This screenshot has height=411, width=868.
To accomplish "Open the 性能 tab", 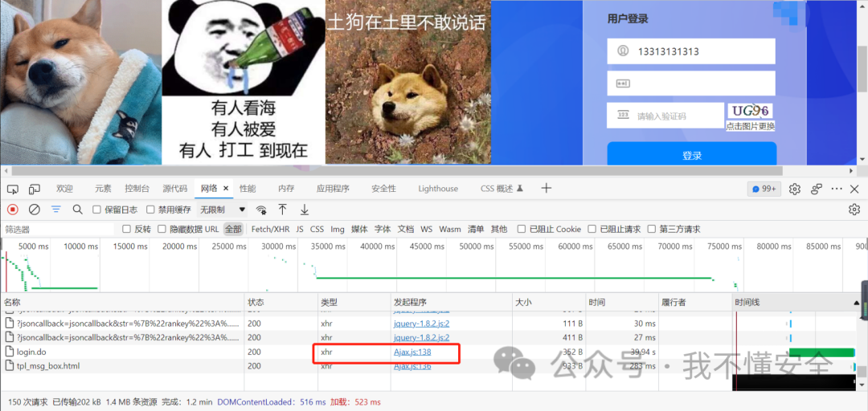I will click(x=248, y=189).
